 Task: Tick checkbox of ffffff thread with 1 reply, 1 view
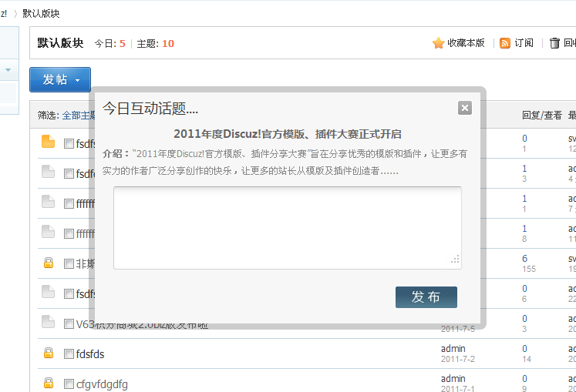pyautogui.click(x=69, y=204)
